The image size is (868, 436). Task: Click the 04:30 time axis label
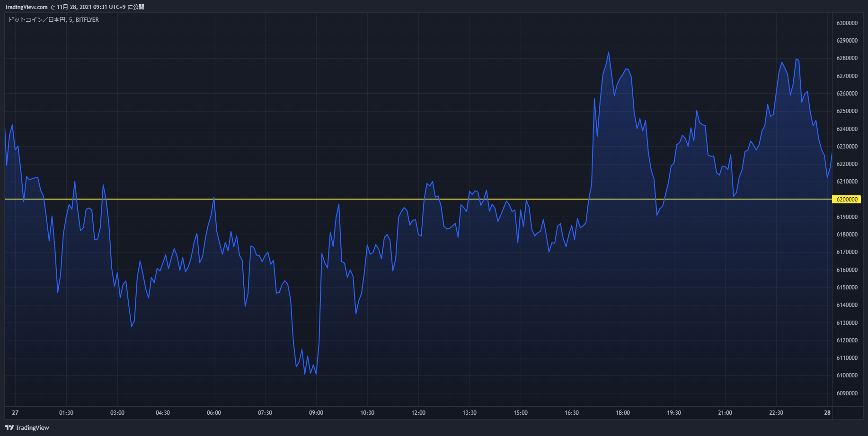click(x=163, y=413)
